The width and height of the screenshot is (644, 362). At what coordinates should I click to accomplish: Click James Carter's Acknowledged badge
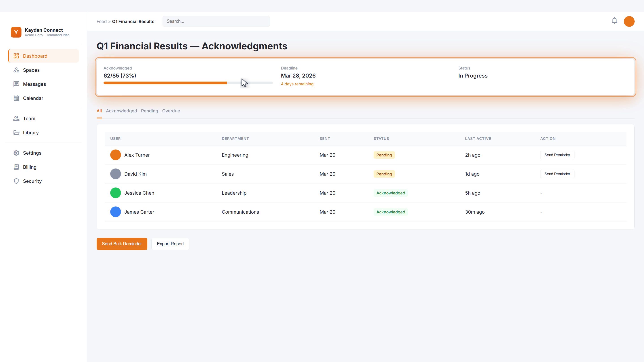[391, 212]
